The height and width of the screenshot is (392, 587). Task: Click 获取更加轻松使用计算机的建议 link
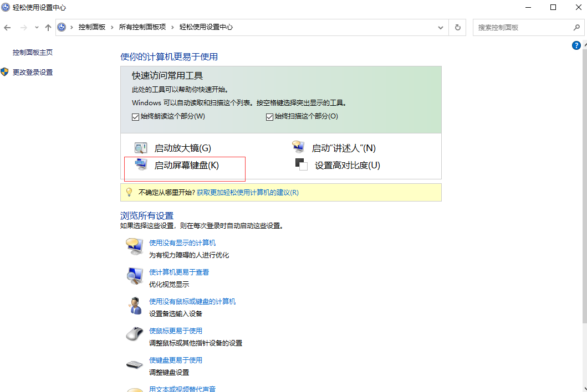247,193
